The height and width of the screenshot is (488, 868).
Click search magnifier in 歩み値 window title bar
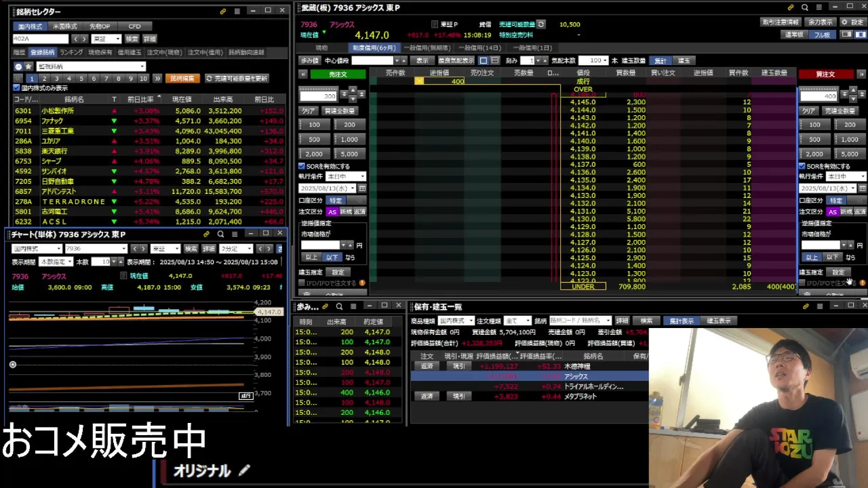tap(340, 306)
